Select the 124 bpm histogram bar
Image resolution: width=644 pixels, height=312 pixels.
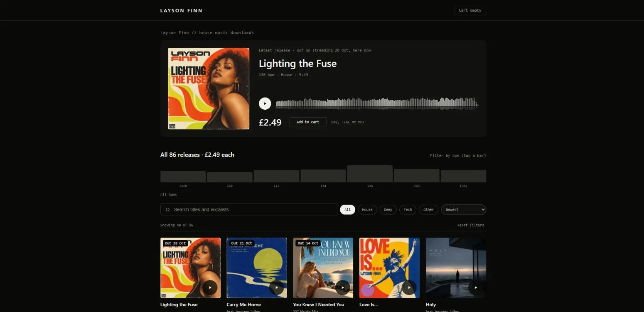[323, 176]
